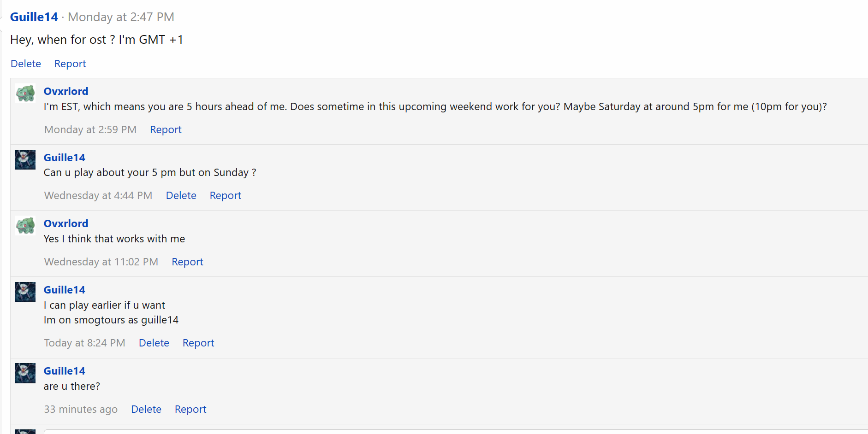Image resolution: width=868 pixels, height=434 pixels.
Task: Delete the 'are u there?' comment
Action: 146,409
